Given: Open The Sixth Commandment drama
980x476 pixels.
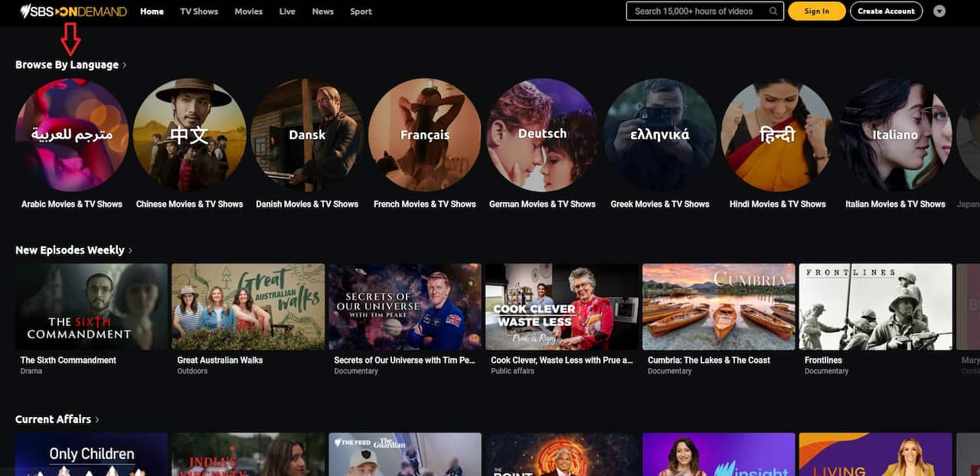Looking at the screenshot, I should click(x=92, y=306).
